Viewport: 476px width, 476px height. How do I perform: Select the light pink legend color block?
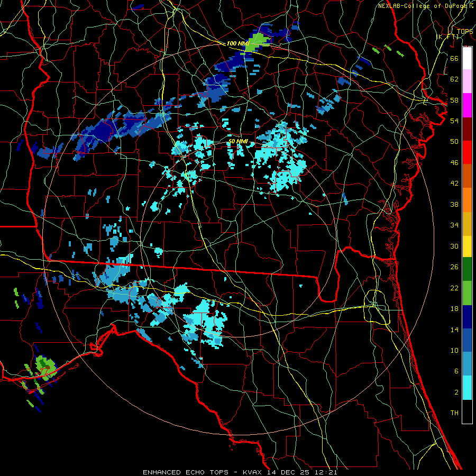click(467, 81)
